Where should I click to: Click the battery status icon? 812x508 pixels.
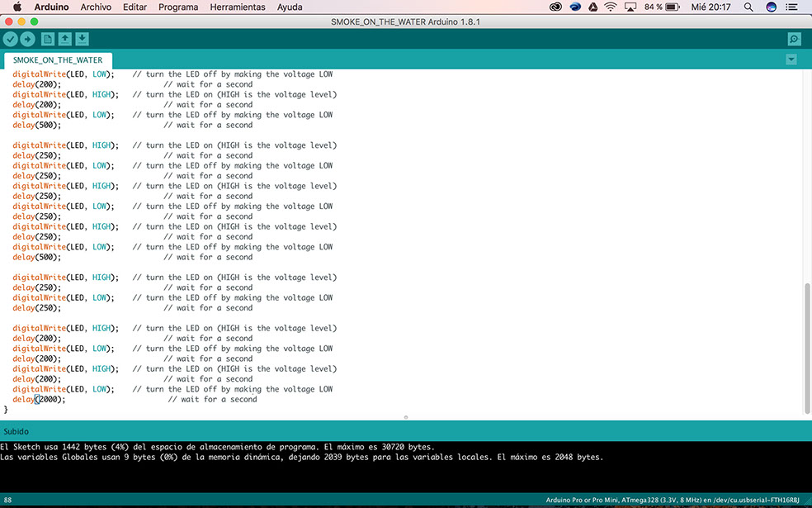click(673, 7)
